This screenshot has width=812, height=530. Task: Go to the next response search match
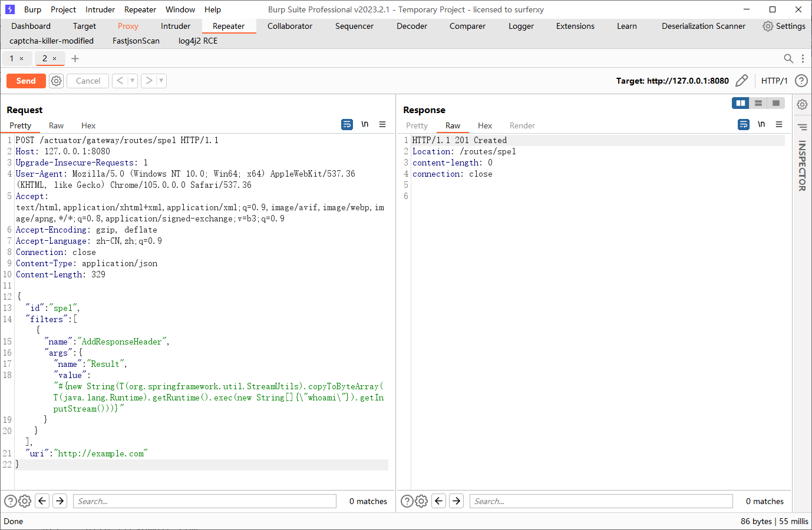[457, 501]
